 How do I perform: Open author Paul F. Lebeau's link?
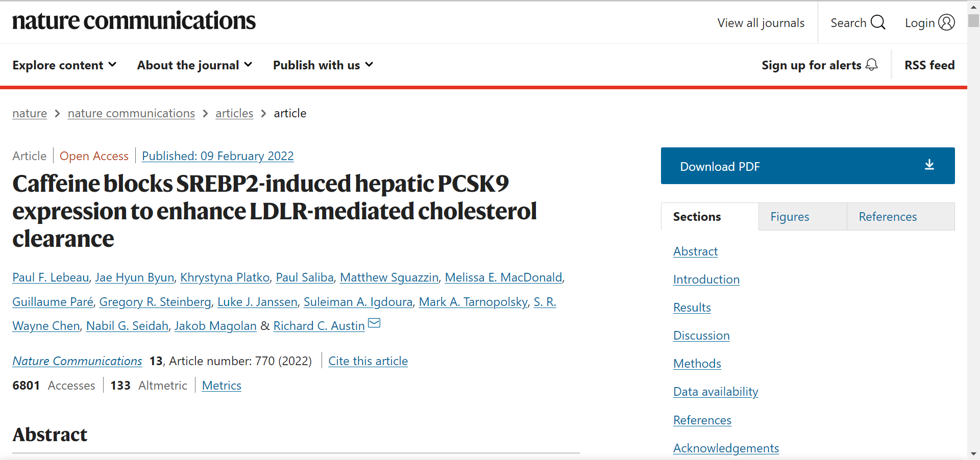[x=51, y=277]
